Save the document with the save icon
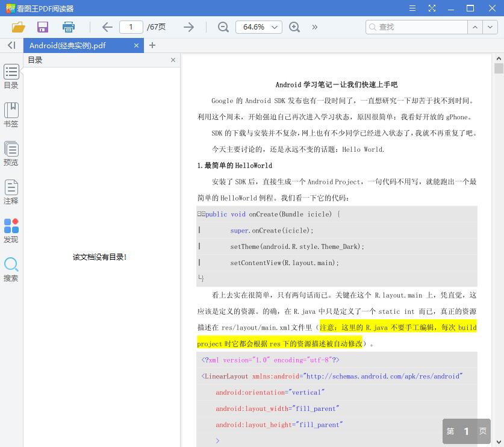 click(42, 27)
